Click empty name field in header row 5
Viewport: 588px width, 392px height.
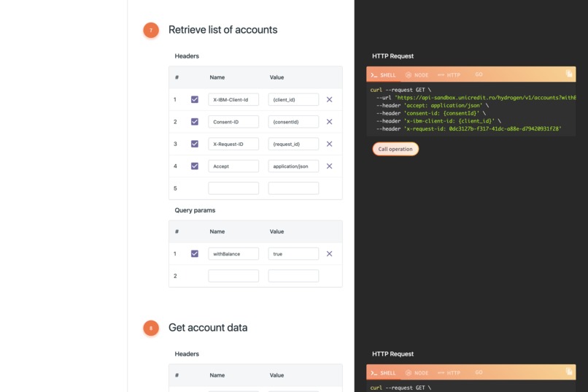point(233,188)
